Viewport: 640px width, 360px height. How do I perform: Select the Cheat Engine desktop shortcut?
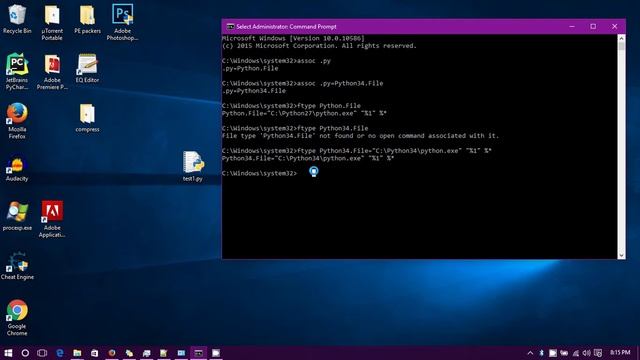[17, 266]
